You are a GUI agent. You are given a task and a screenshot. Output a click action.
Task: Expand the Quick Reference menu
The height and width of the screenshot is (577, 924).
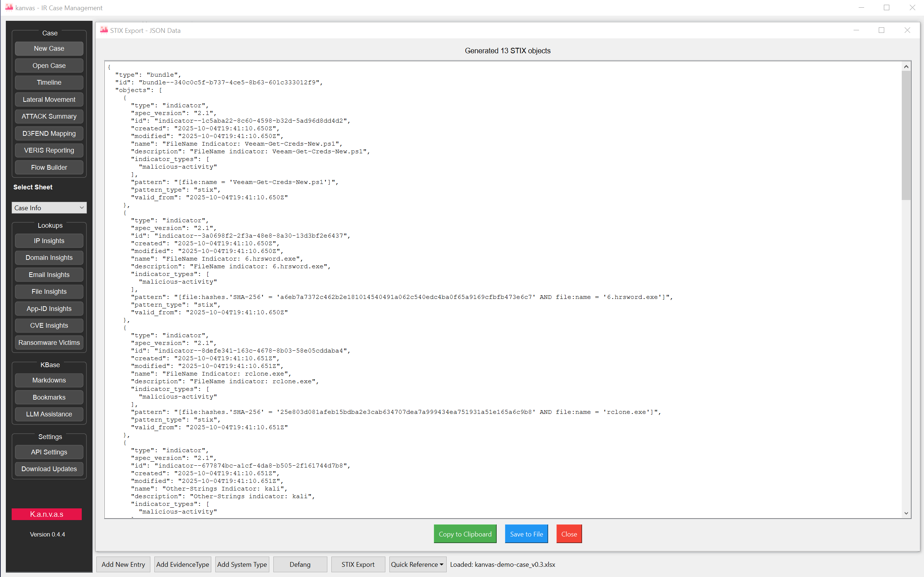(x=417, y=564)
